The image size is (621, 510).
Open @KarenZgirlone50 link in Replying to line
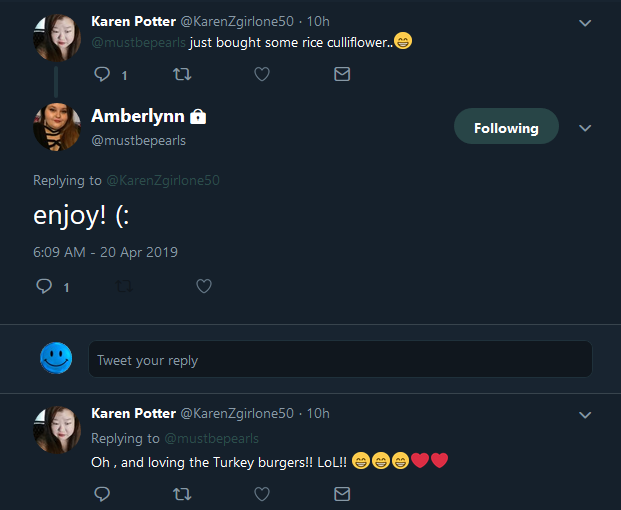[163, 181]
